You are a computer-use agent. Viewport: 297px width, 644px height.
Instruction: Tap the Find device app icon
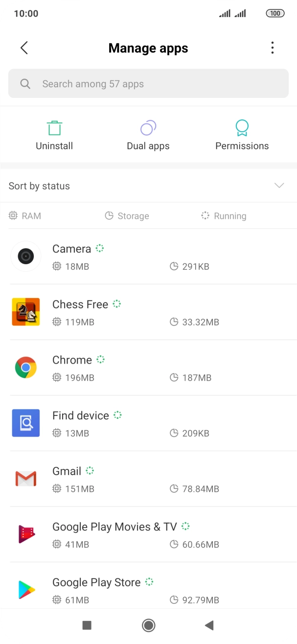25,423
